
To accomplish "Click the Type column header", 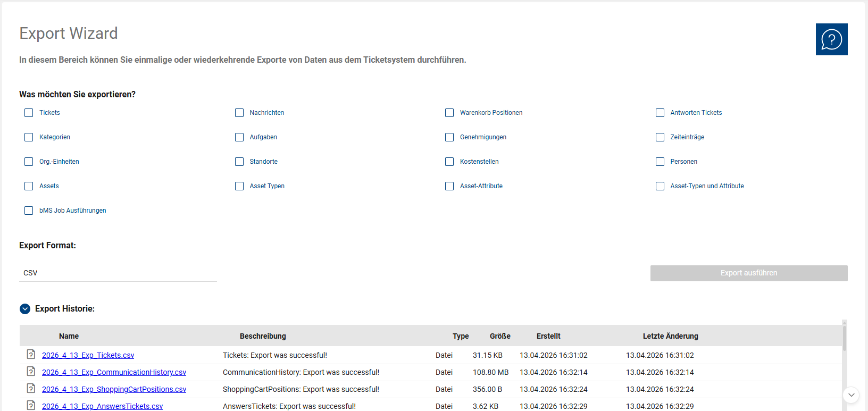I will [x=461, y=336].
